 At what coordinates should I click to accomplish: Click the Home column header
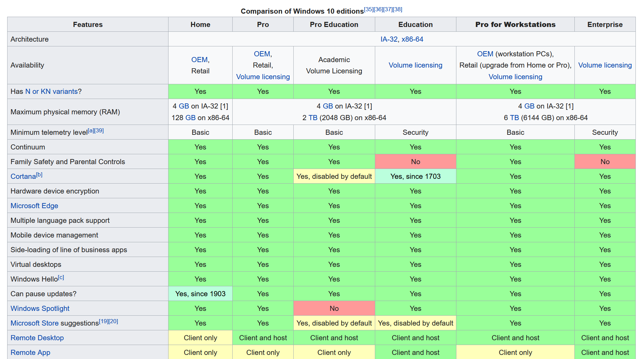tap(200, 25)
